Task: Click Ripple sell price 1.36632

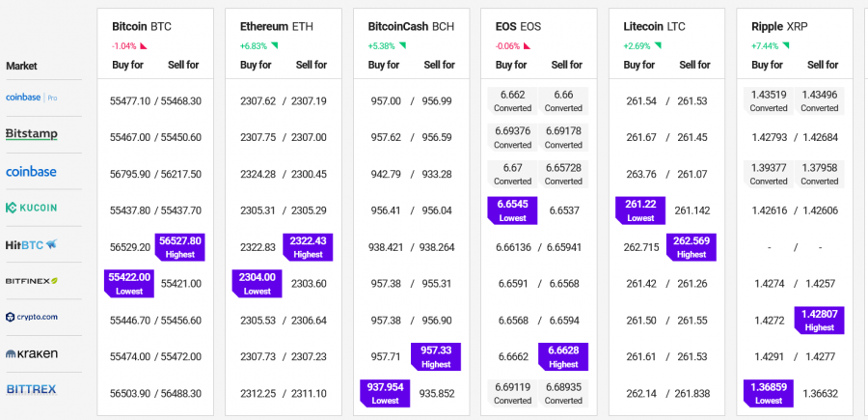Action: coord(821,393)
